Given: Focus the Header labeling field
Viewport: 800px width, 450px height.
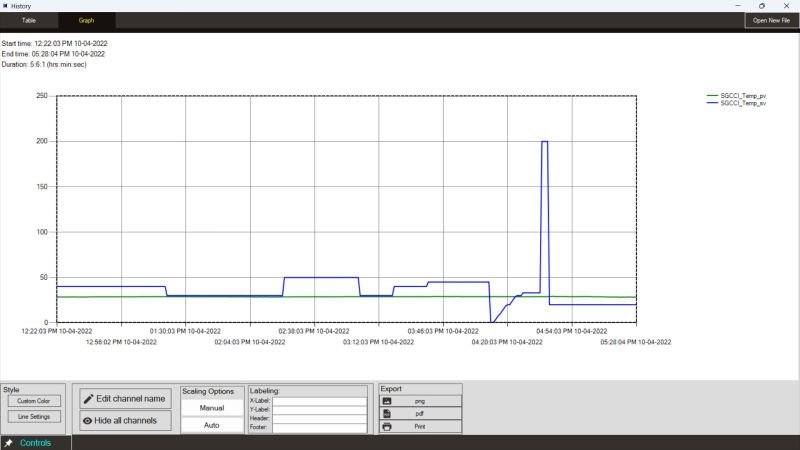Looking at the screenshot, I should click(x=319, y=419).
